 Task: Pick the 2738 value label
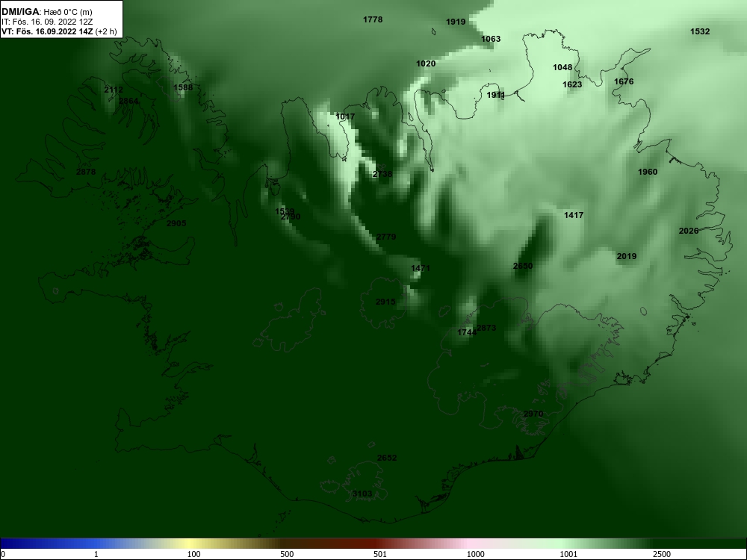click(382, 174)
